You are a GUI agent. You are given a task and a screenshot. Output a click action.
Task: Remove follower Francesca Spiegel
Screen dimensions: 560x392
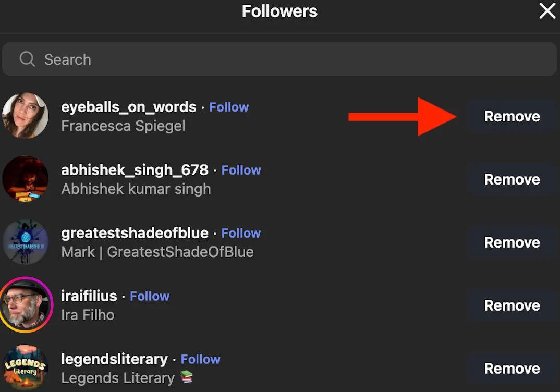512,116
